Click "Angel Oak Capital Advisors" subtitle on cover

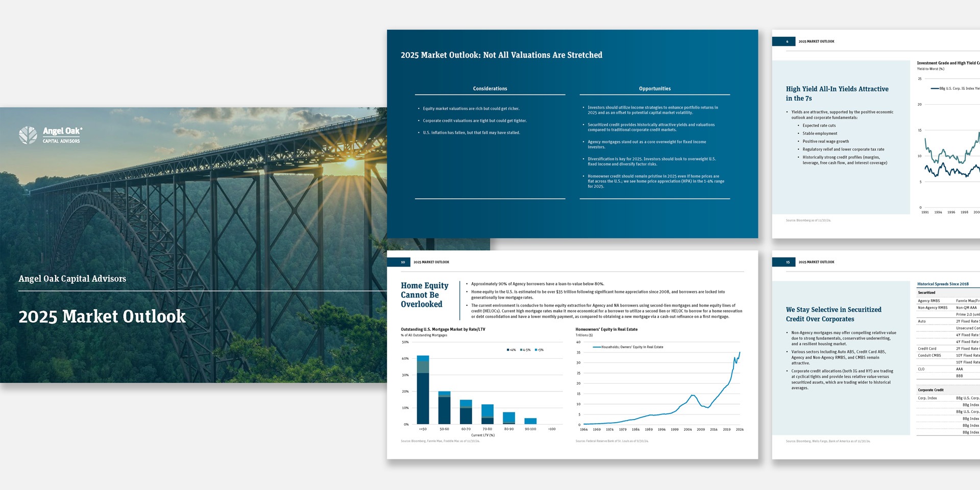pos(72,279)
